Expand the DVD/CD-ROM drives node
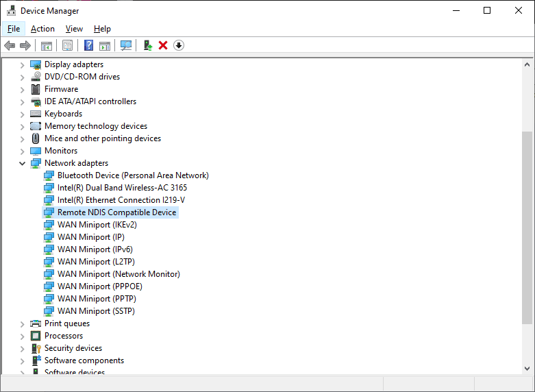This screenshot has width=535, height=392. (x=22, y=77)
